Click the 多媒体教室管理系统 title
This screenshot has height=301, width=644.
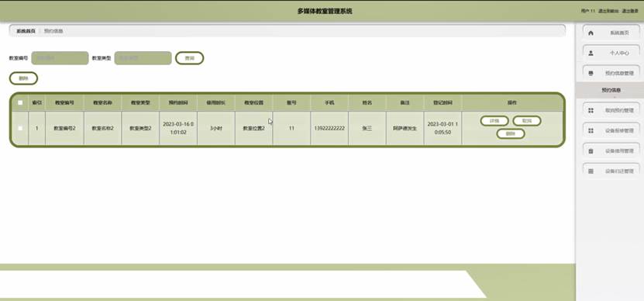[325, 12]
